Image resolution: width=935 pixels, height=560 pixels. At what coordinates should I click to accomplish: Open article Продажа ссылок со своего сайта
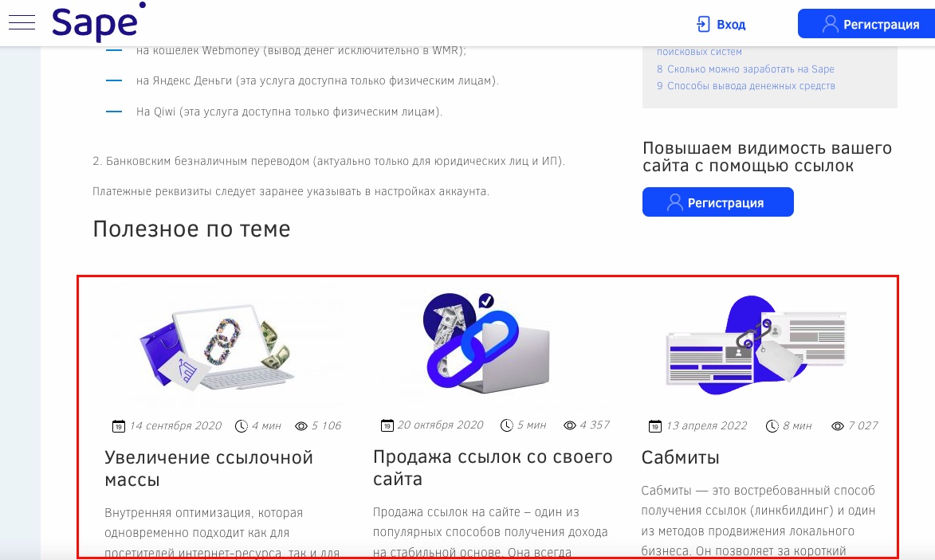tap(493, 468)
